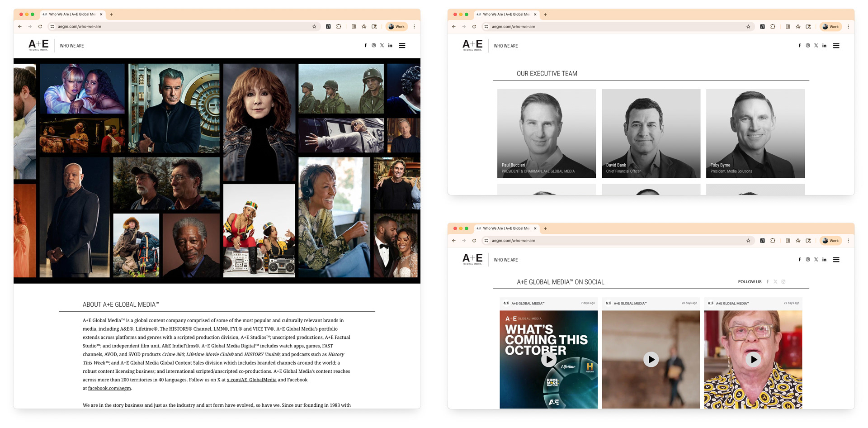Reload the top-right window page
The image size is (868, 428).
pyautogui.click(x=474, y=27)
